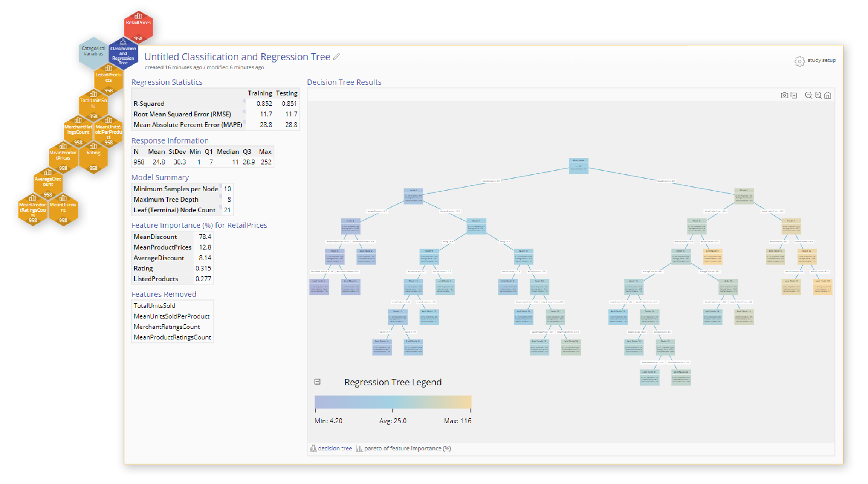Zoom in on the decision tree
Screen dimensions: 868x484
click(x=818, y=95)
